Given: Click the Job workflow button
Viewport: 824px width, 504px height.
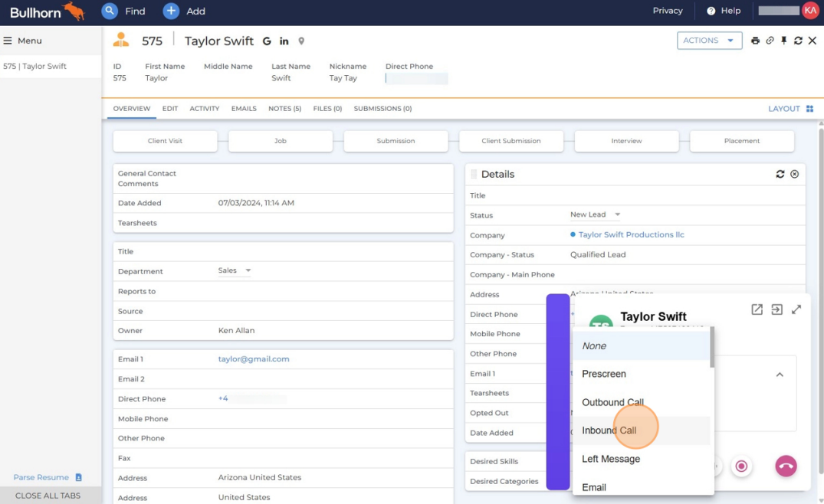Looking at the screenshot, I should (x=280, y=141).
